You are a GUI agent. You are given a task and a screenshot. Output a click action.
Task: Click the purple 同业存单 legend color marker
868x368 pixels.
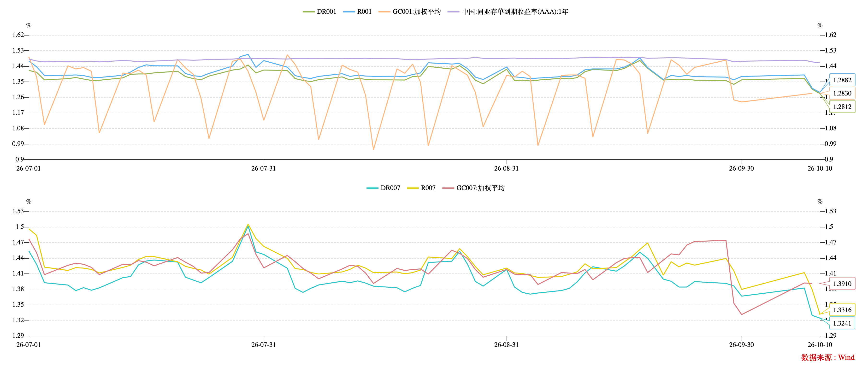[x=453, y=12]
